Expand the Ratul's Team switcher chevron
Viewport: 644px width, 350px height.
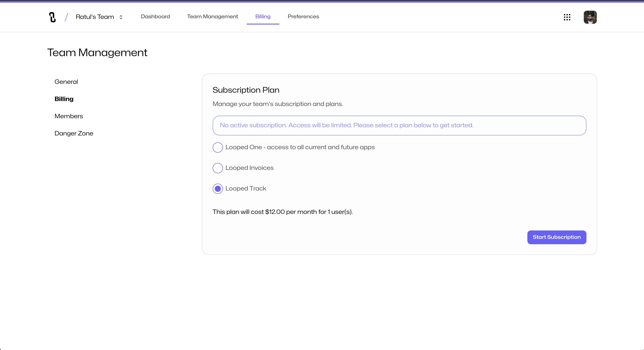click(121, 17)
